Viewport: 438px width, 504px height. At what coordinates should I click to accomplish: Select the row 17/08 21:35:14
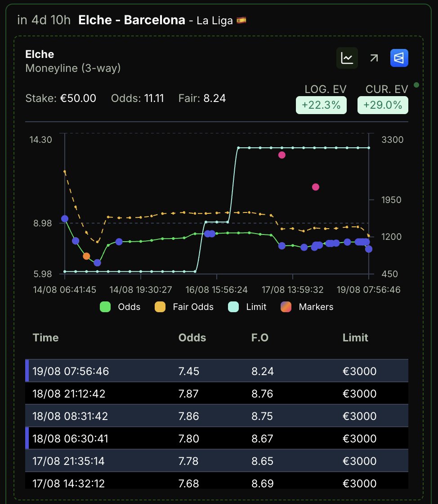point(217,460)
